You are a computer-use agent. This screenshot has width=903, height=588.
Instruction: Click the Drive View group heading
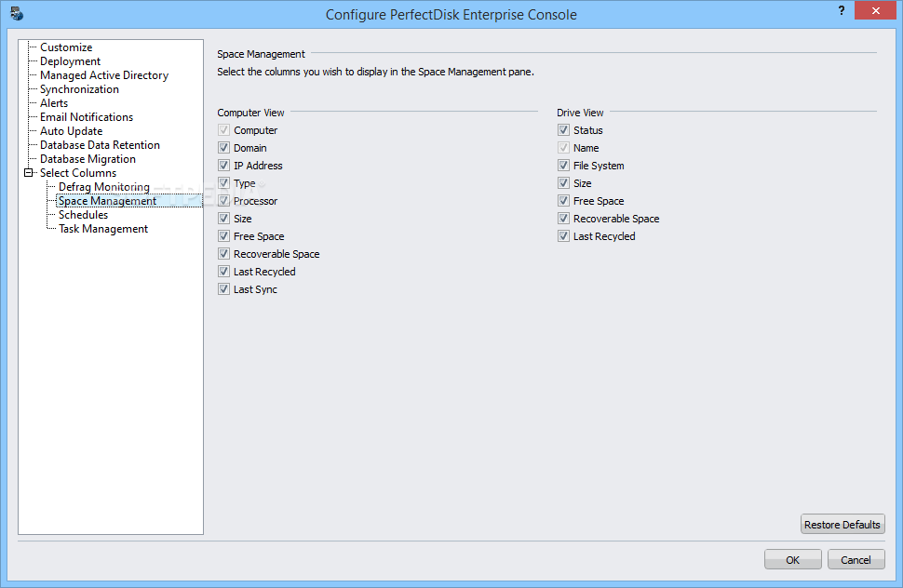[580, 113]
